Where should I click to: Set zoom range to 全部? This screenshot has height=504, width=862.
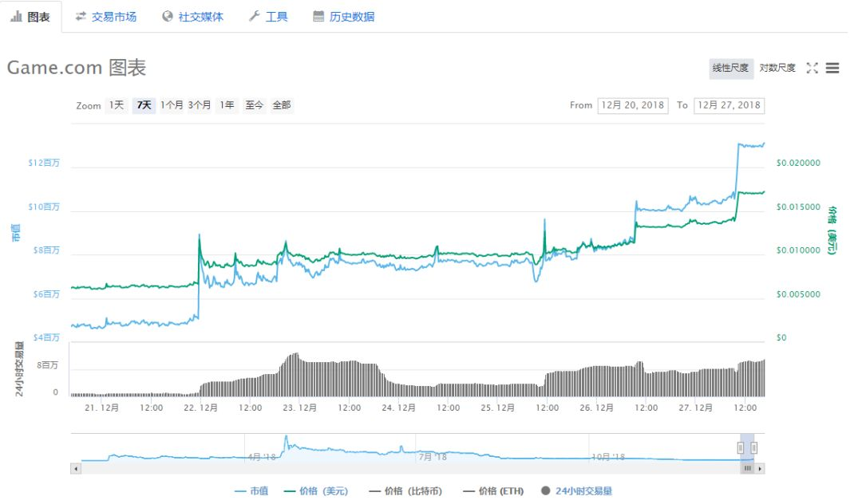[282, 104]
